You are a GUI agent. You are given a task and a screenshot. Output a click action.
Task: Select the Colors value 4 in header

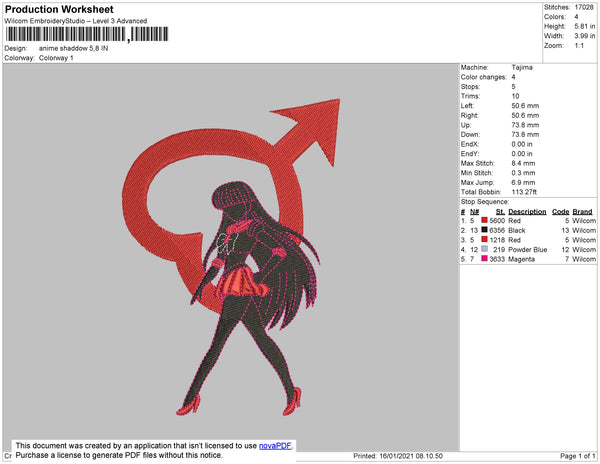point(576,17)
